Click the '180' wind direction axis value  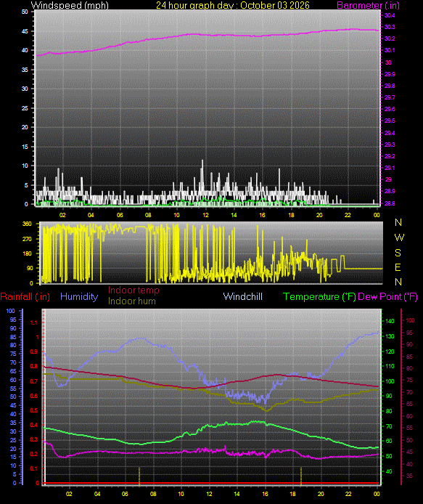point(28,253)
